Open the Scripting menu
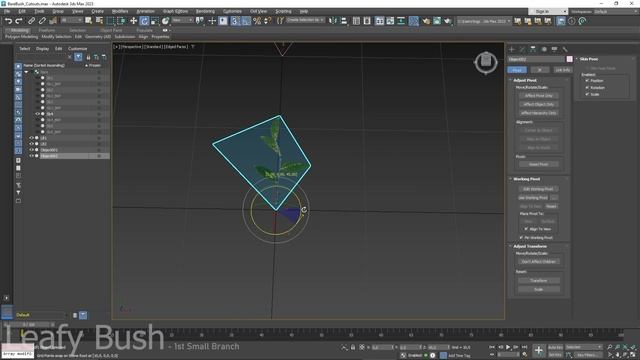This screenshot has height=360, width=640. pos(283,11)
